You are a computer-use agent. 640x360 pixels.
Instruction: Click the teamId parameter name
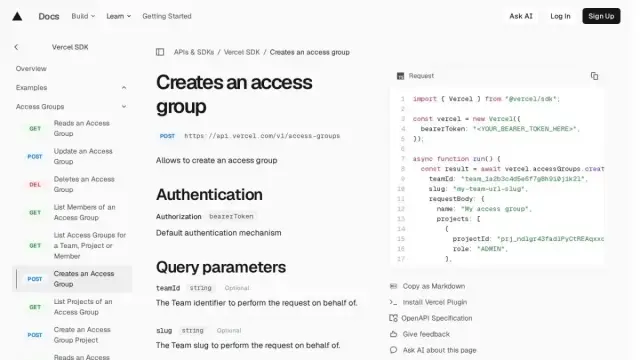point(168,288)
